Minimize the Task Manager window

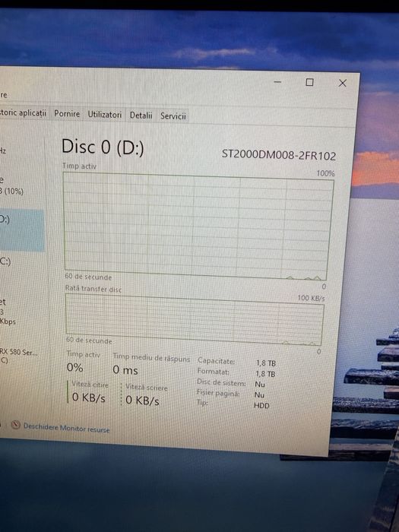tap(277, 82)
